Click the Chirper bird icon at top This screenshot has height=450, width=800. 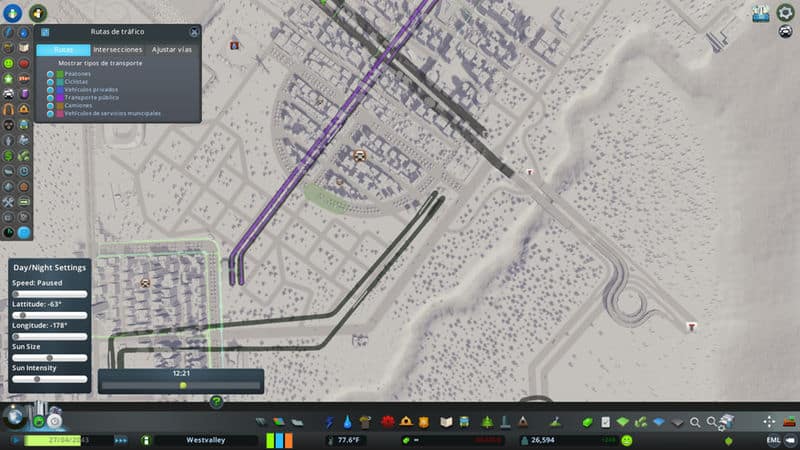tap(37, 13)
